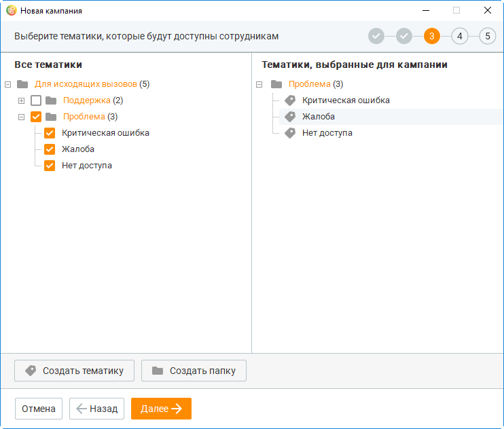Go to completed step one indicator
Screen dimensions: 504x429
click(376, 36)
